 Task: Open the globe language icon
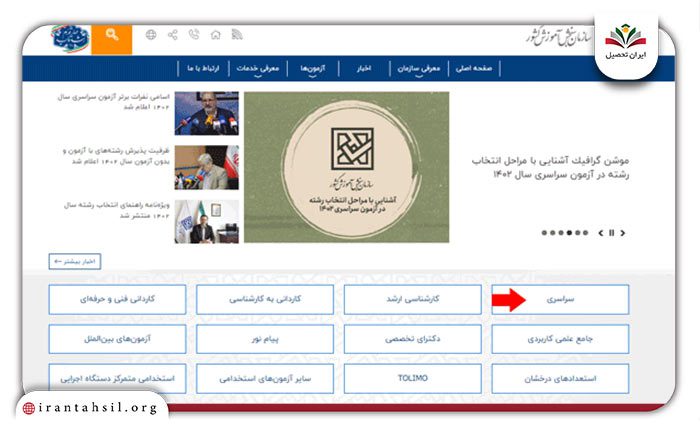[151, 35]
